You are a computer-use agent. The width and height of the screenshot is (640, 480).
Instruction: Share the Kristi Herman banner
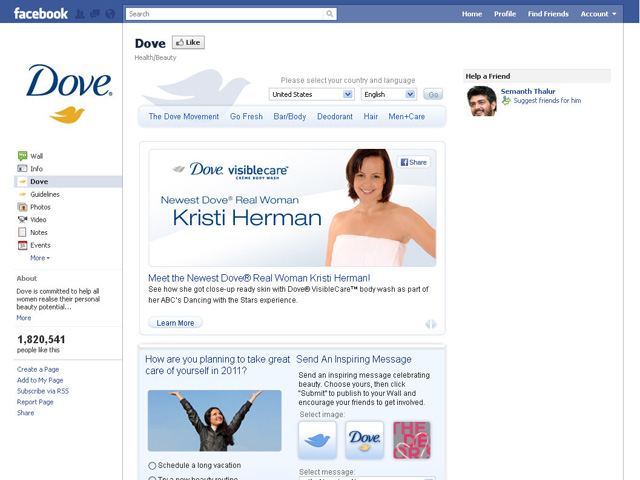pyautogui.click(x=413, y=162)
